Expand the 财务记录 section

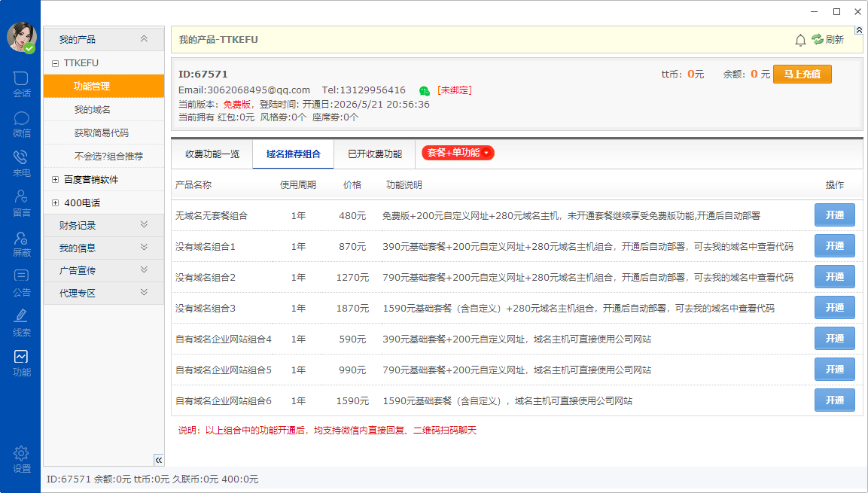[x=144, y=224]
